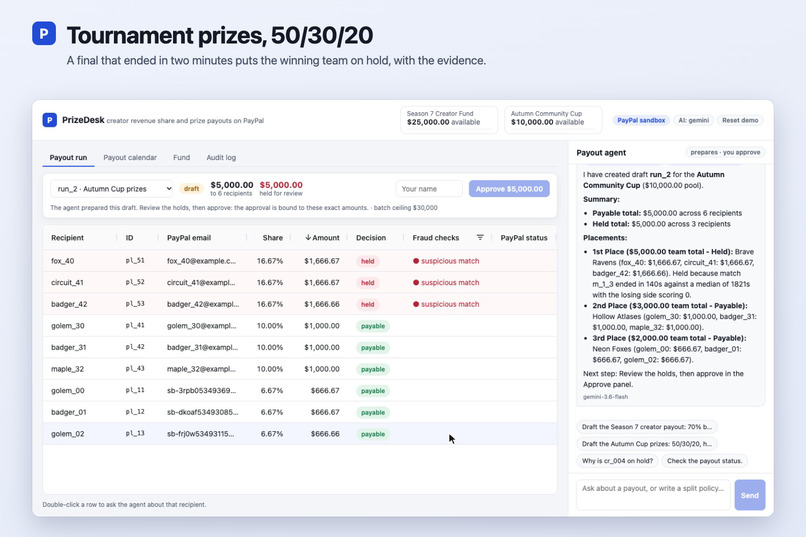Click the Approve $5,000.00 button
806x537 pixels.
tap(509, 189)
